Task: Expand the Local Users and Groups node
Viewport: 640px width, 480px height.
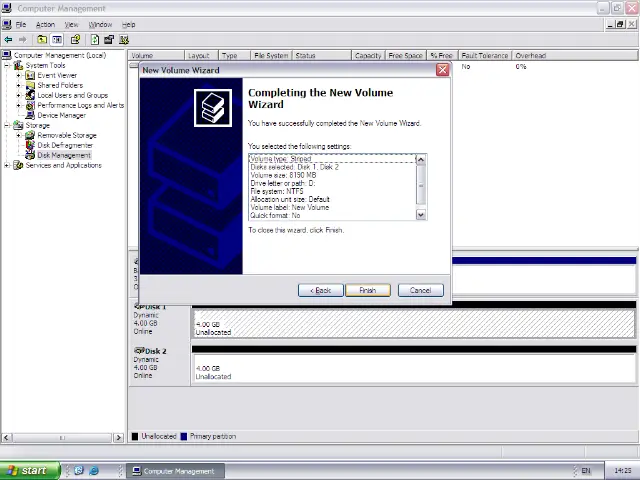Action: pyautogui.click(x=18, y=95)
